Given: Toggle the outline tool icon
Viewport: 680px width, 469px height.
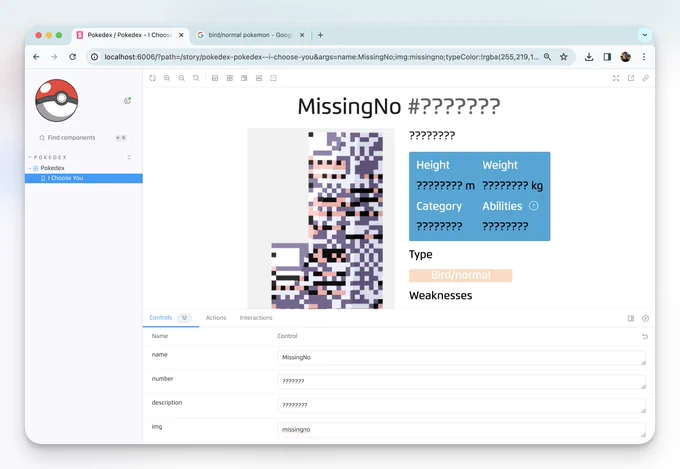Looking at the screenshot, I should (x=273, y=78).
